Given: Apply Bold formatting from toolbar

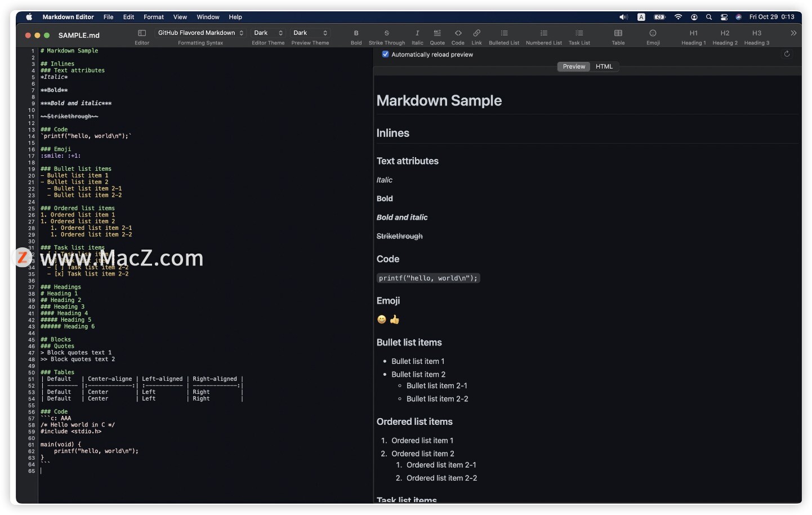Looking at the screenshot, I should [356, 33].
